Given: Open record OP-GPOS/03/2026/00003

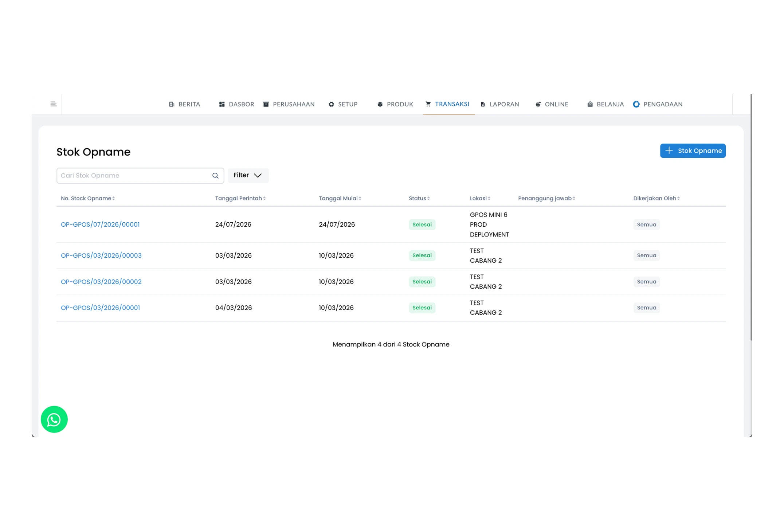Looking at the screenshot, I should (x=101, y=255).
